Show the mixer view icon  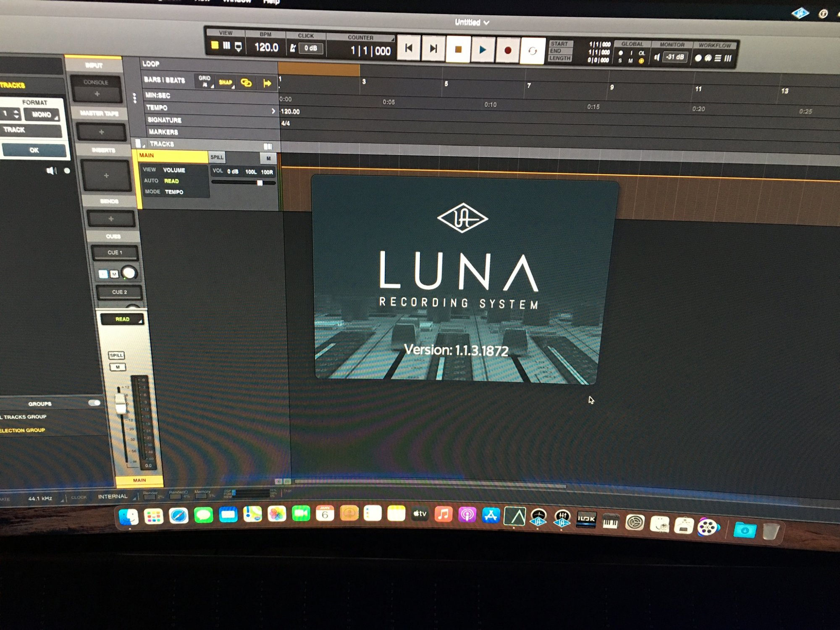226,45
